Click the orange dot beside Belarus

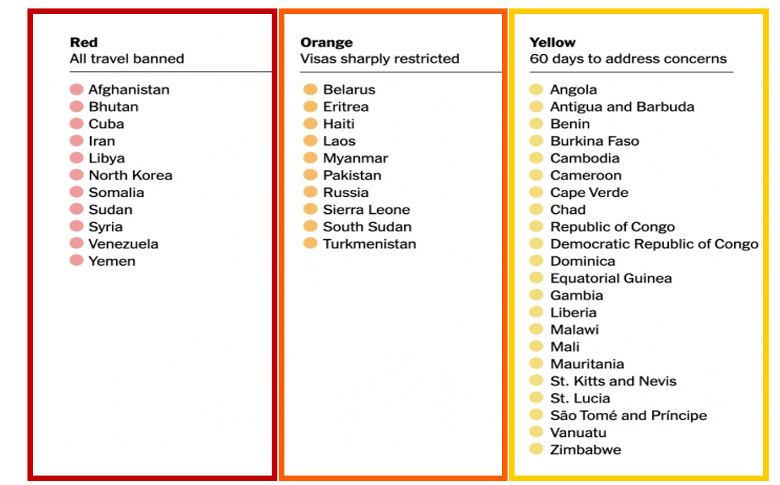pos(310,90)
